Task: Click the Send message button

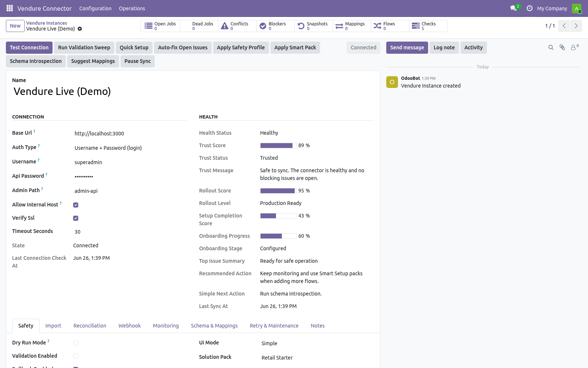Action: click(407, 47)
